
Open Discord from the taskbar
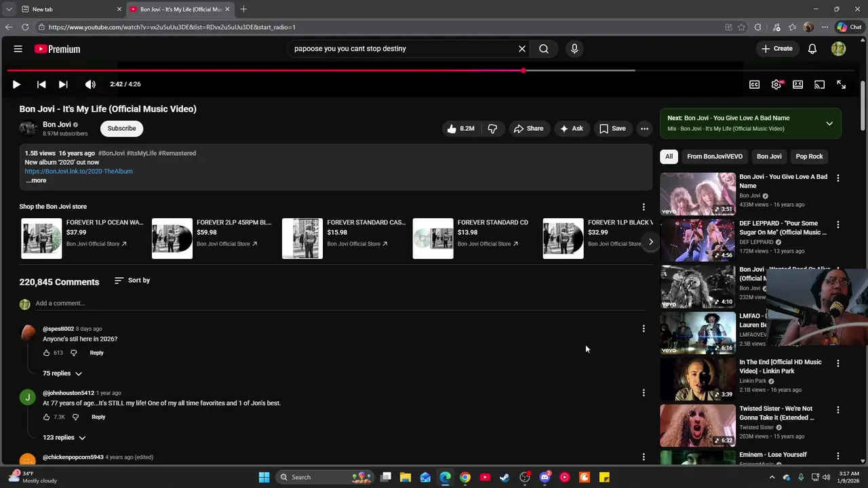point(545,477)
